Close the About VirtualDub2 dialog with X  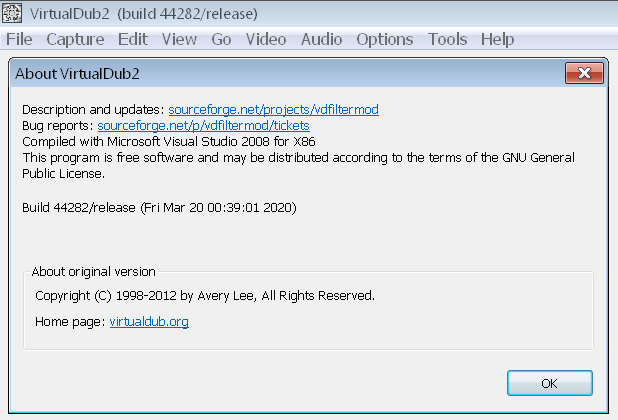pos(582,73)
